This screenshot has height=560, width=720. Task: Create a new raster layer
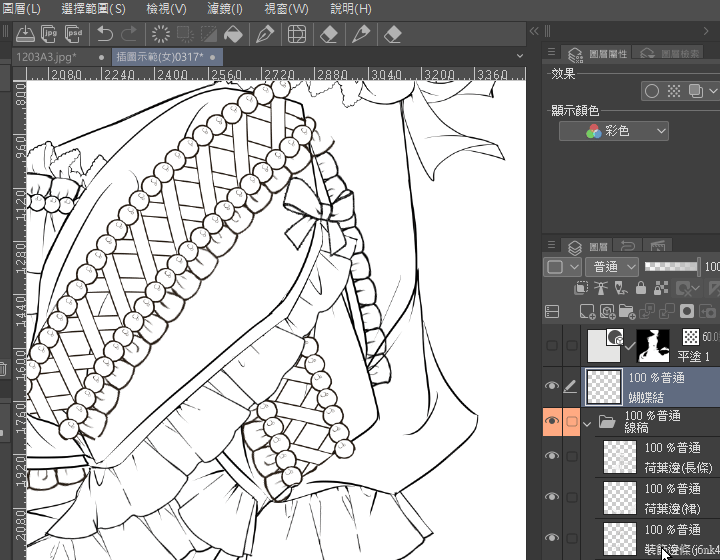pyautogui.click(x=588, y=312)
